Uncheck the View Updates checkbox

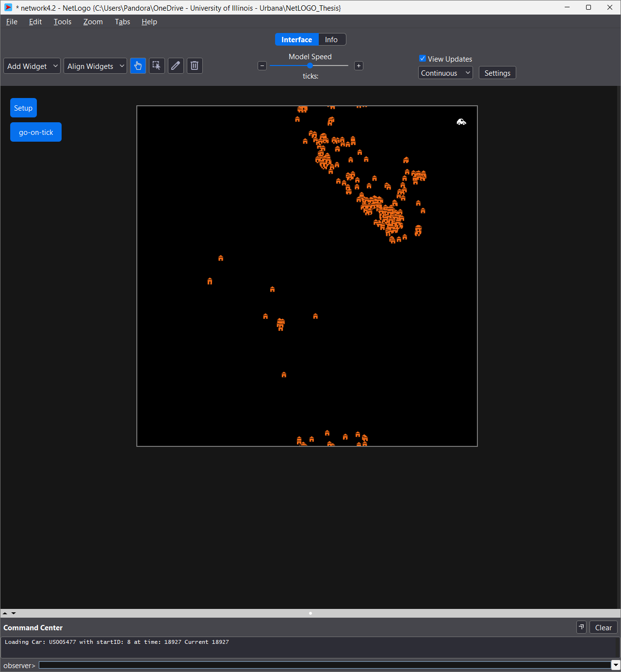point(423,59)
